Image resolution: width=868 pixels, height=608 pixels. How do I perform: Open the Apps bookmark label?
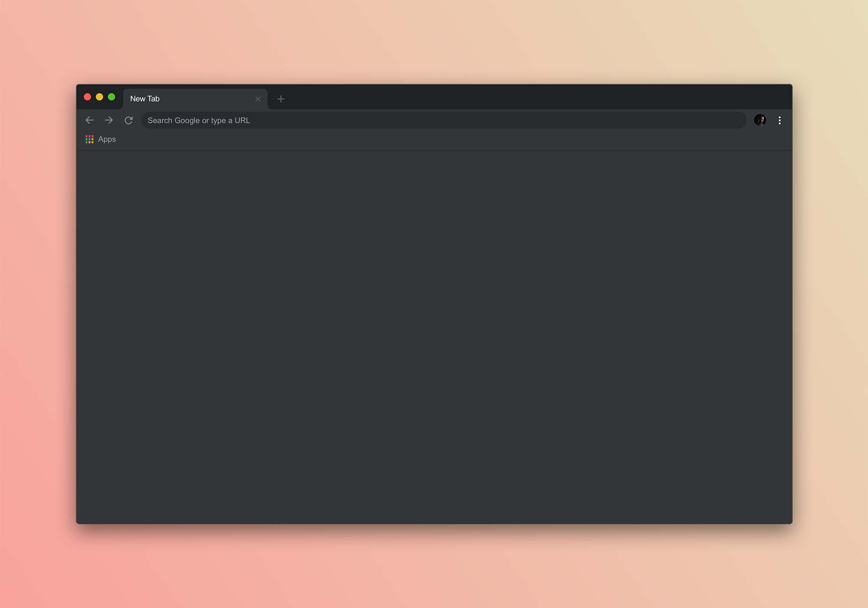tap(107, 139)
